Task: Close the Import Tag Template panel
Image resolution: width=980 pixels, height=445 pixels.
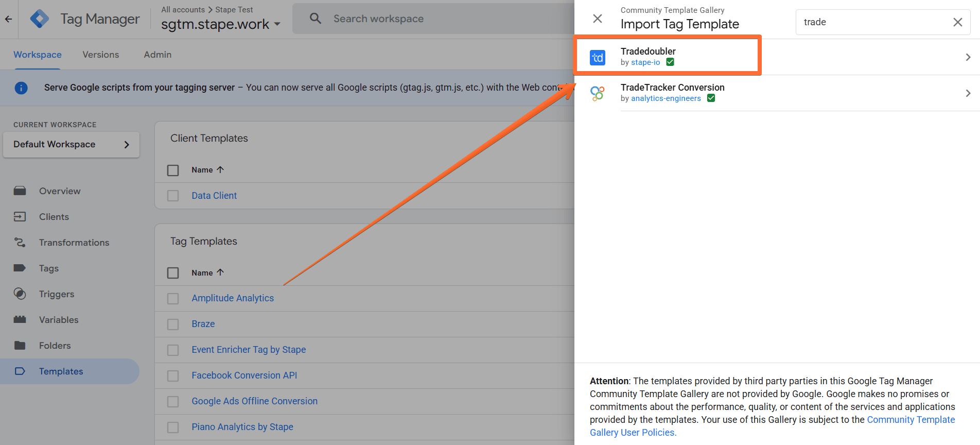Action: tap(597, 19)
